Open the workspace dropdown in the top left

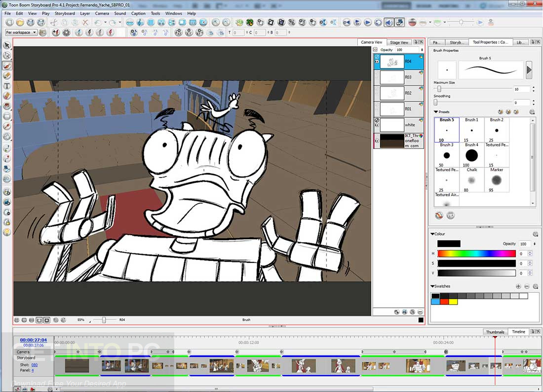[x=20, y=32]
